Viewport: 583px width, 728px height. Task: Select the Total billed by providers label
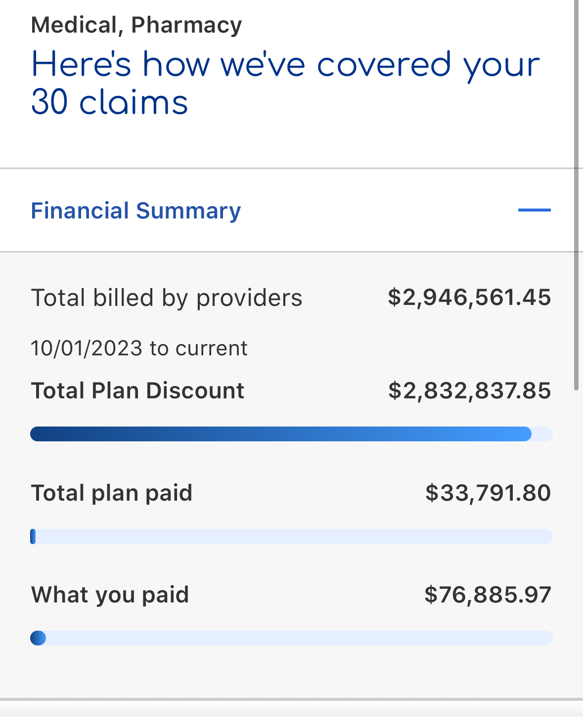click(167, 298)
